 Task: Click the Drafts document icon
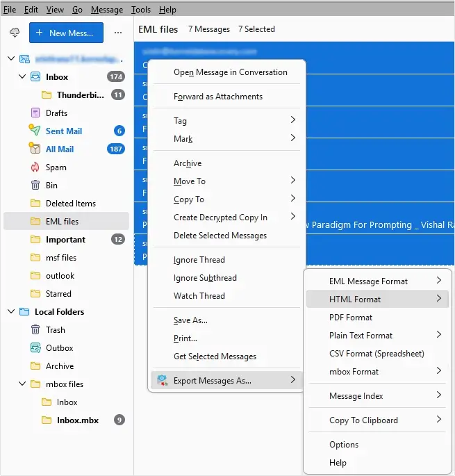[35, 113]
